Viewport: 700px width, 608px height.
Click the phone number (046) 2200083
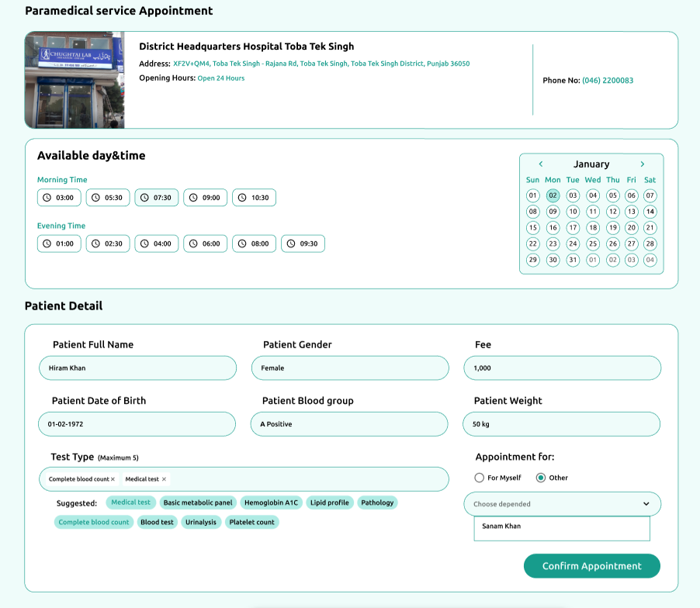coord(608,81)
